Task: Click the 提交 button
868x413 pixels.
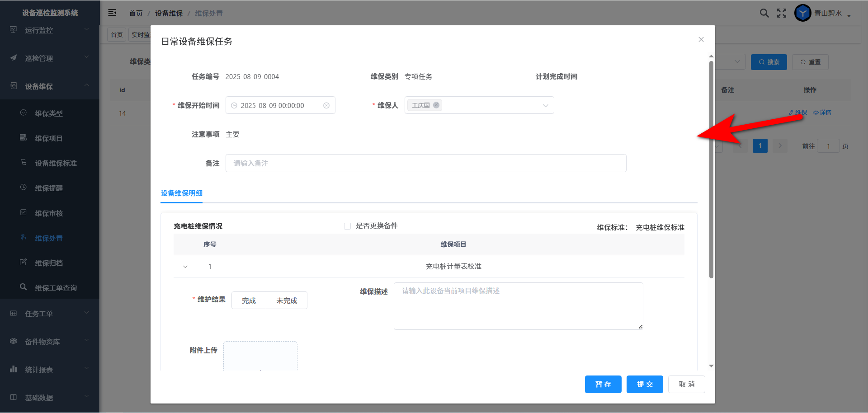Action: [645, 384]
